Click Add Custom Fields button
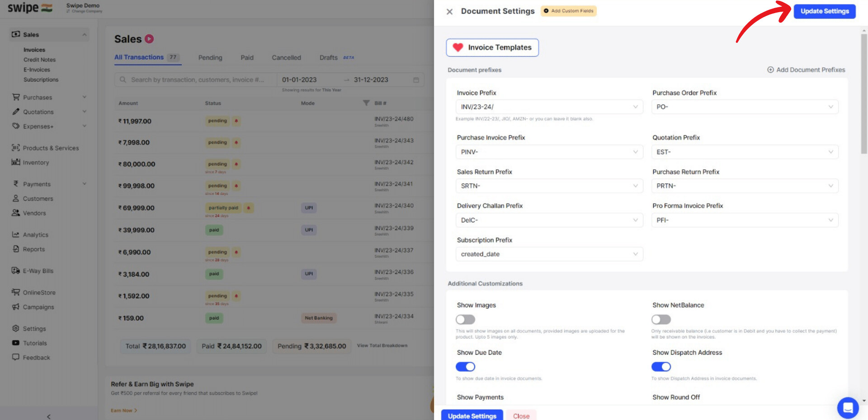The width and height of the screenshot is (868, 420). (x=569, y=11)
